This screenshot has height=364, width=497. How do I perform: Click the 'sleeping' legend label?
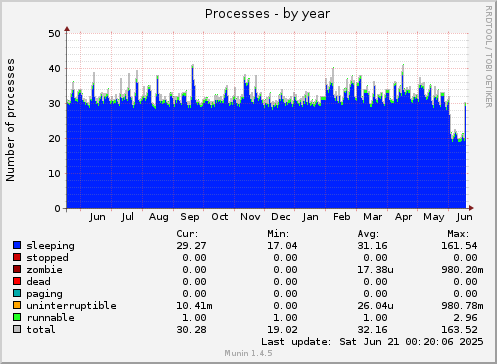(51, 246)
